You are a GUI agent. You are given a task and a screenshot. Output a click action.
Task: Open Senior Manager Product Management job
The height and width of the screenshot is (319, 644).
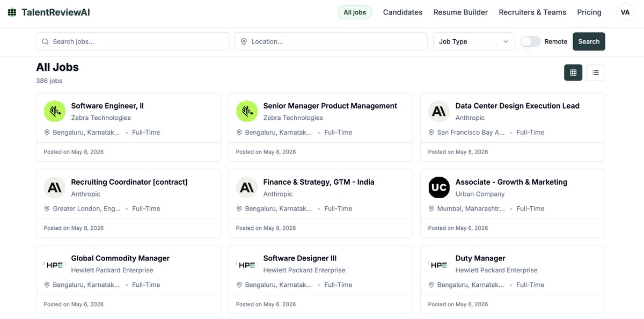point(330,106)
